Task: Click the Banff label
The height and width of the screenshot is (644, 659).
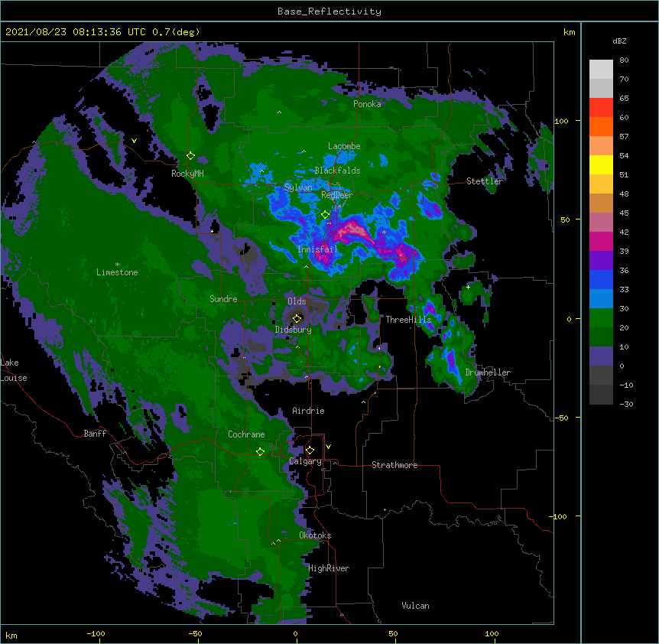Action: 95,434
